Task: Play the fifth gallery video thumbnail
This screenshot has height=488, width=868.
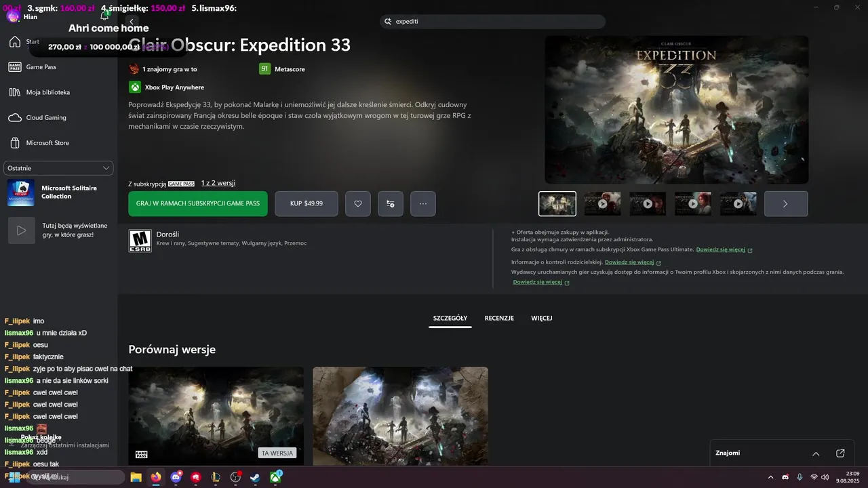Action: [x=738, y=203]
